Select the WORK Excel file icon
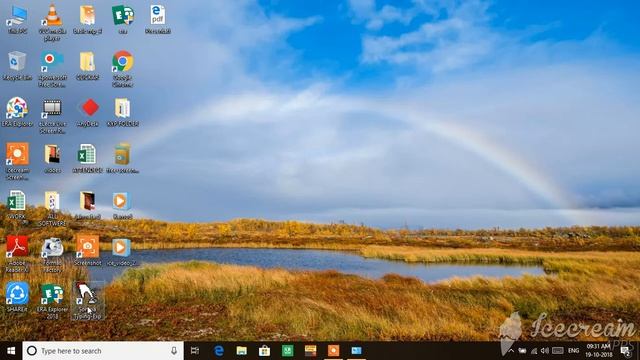This screenshot has height=360, width=640. pos(16,204)
